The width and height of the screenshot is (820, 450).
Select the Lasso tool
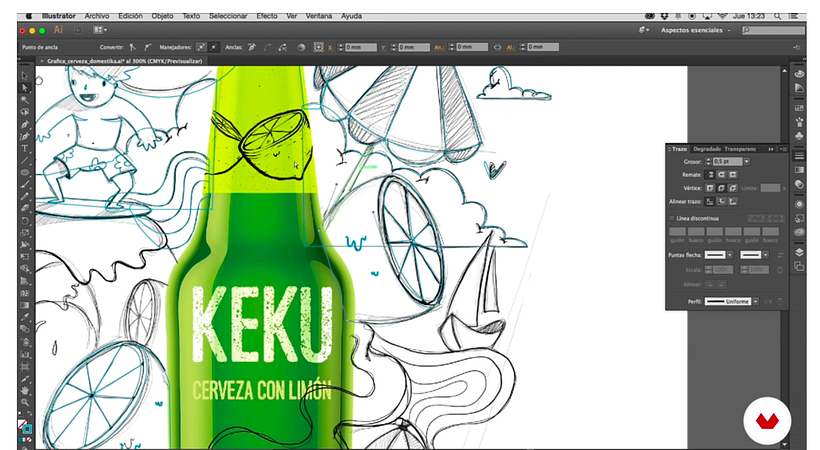[x=25, y=112]
